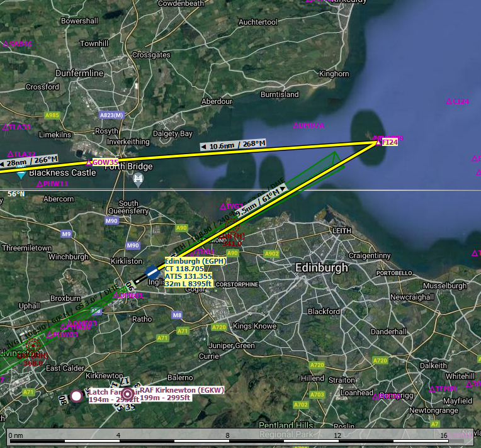Click the 9.5nm / 61°M leg label
Viewport: 481px width, 448px height.
coord(263,201)
